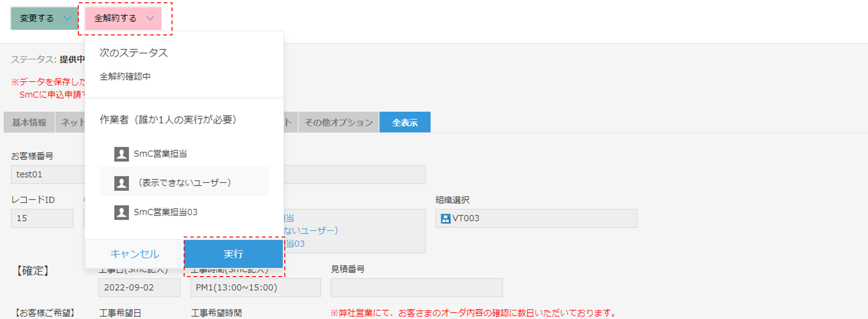Select SmC営業担当03 in the 作業者 list

coord(184,212)
